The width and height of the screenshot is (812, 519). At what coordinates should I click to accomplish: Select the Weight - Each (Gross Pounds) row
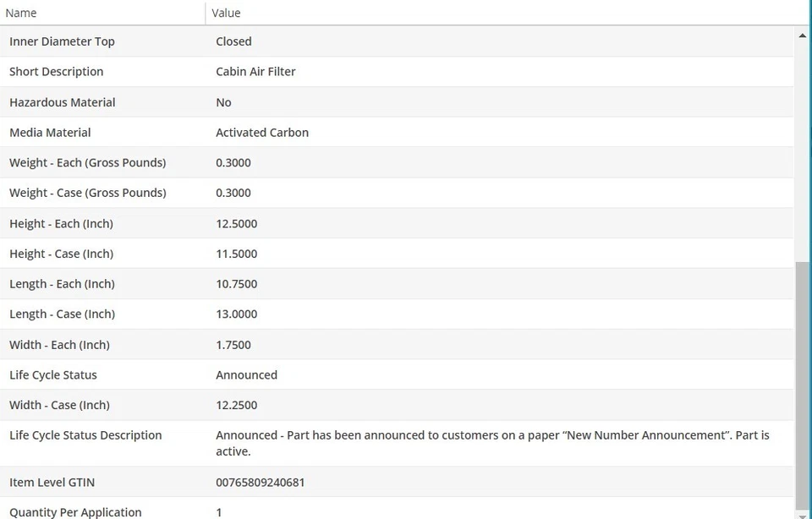(x=87, y=162)
